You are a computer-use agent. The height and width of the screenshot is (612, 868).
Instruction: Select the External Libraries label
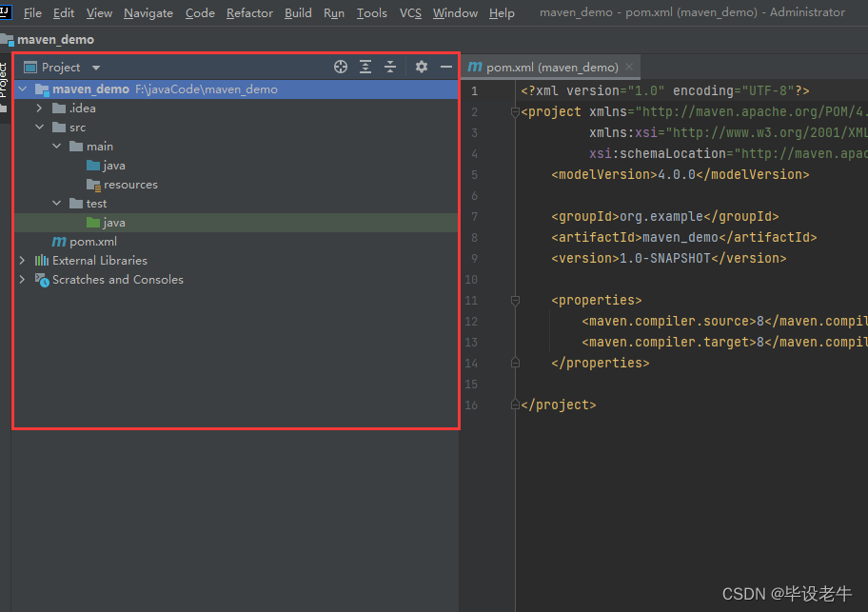[x=100, y=261]
